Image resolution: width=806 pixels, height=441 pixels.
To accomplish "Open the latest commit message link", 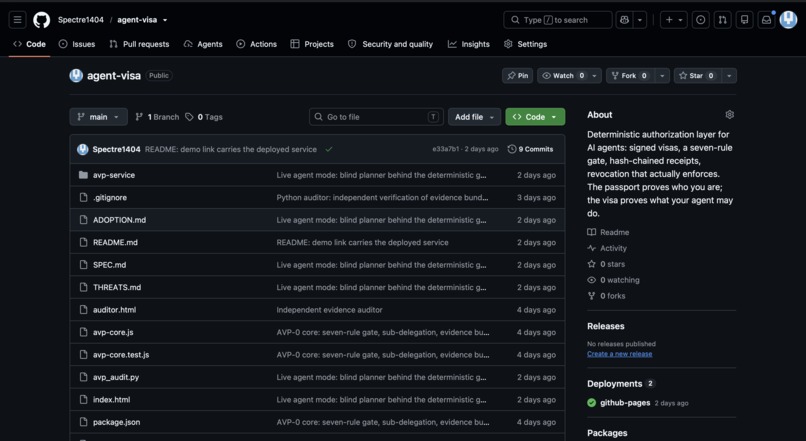I will pos(231,150).
